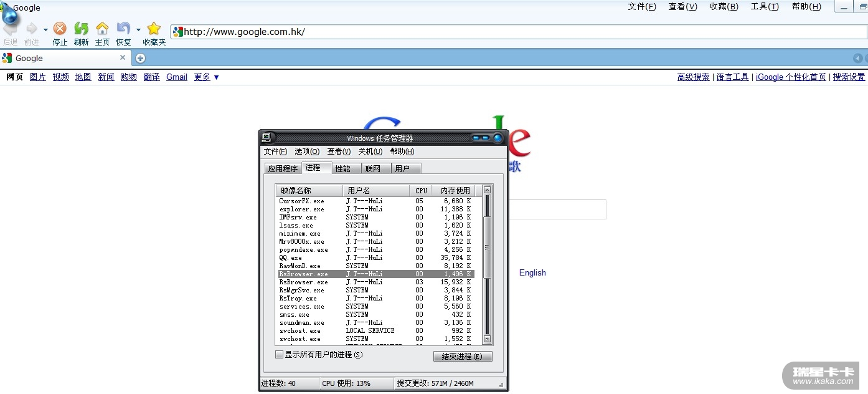Screen dimensions: 868x394
Task: Open browser 帮助(H) menu
Action: 806,7
